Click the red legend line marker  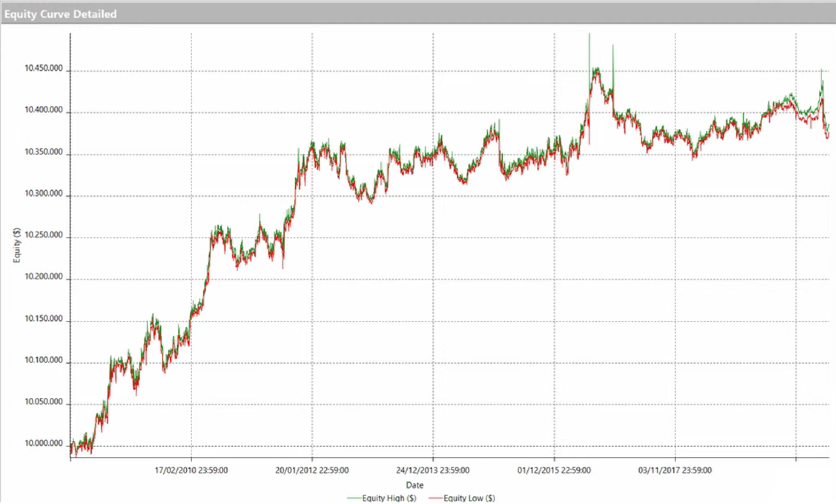coord(436,498)
